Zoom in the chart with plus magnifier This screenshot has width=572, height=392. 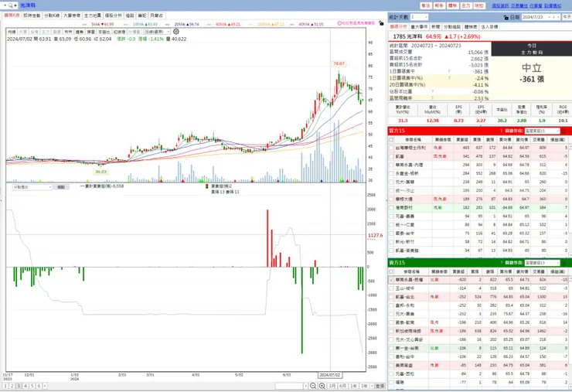coord(322,386)
